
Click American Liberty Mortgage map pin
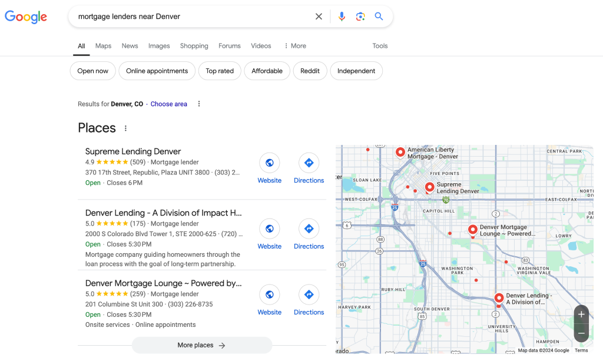(400, 153)
